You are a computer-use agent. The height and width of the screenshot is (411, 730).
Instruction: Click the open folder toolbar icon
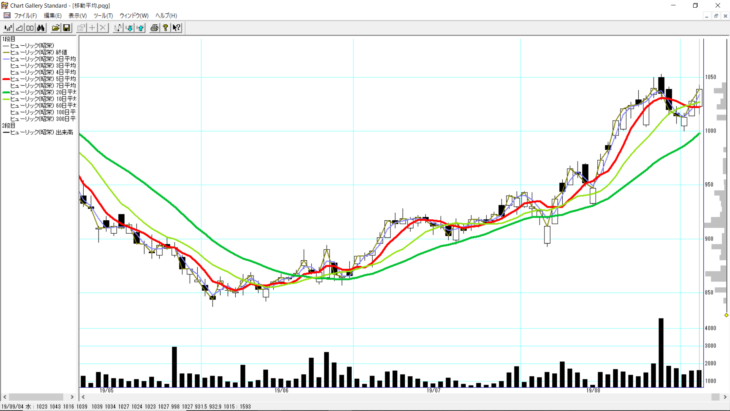[x=56, y=28]
